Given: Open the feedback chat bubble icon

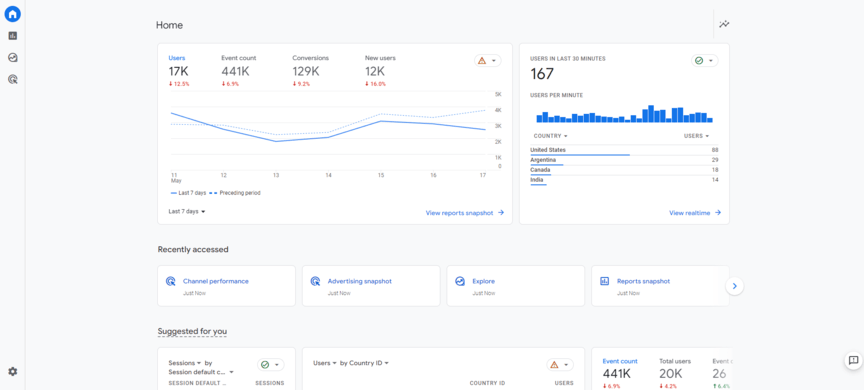Looking at the screenshot, I should pyautogui.click(x=854, y=360).
